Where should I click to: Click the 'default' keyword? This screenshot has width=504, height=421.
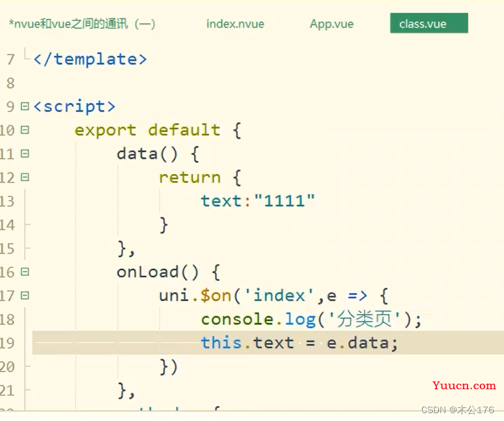tap(184, 130)
